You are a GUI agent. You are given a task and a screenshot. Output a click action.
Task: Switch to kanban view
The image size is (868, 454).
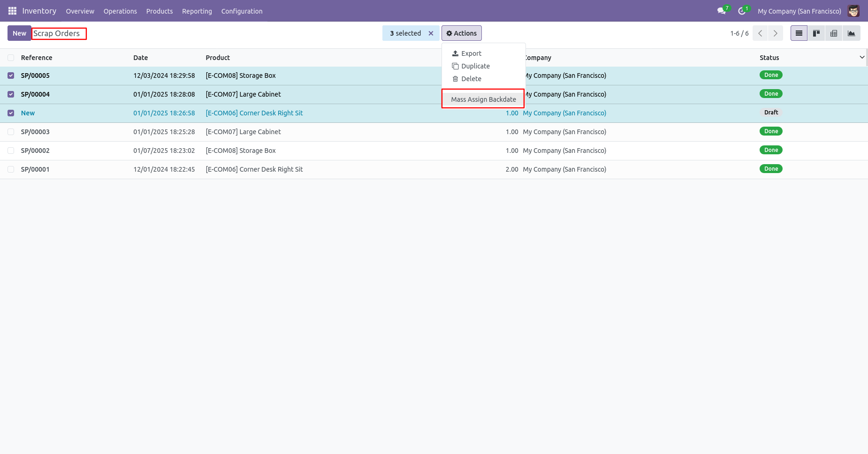pos(816,33)
